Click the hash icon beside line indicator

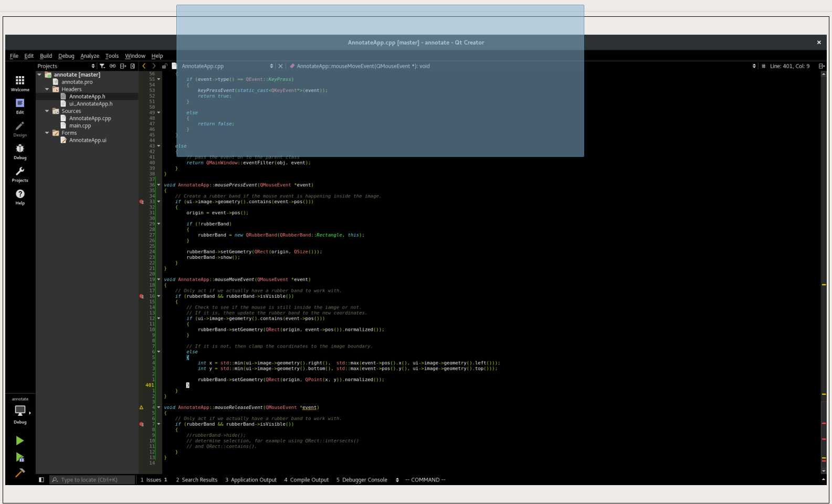coord(763,66)
